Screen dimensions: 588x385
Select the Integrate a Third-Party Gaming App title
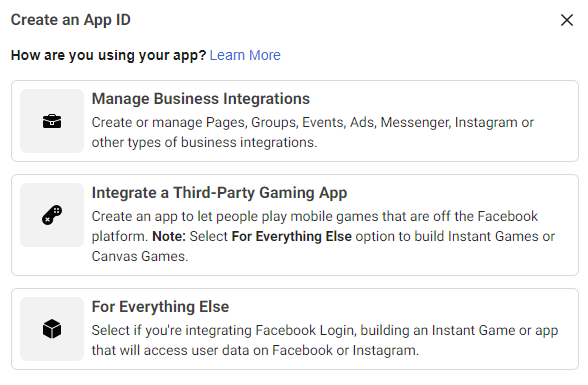[219, 193]
